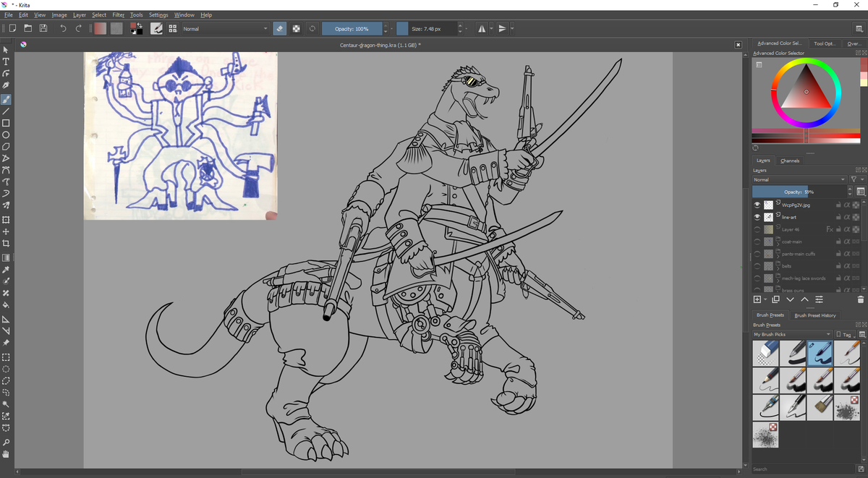Open the horizontal mirror options dropdown
Screen dimensions: 868x478
(491, 28)
